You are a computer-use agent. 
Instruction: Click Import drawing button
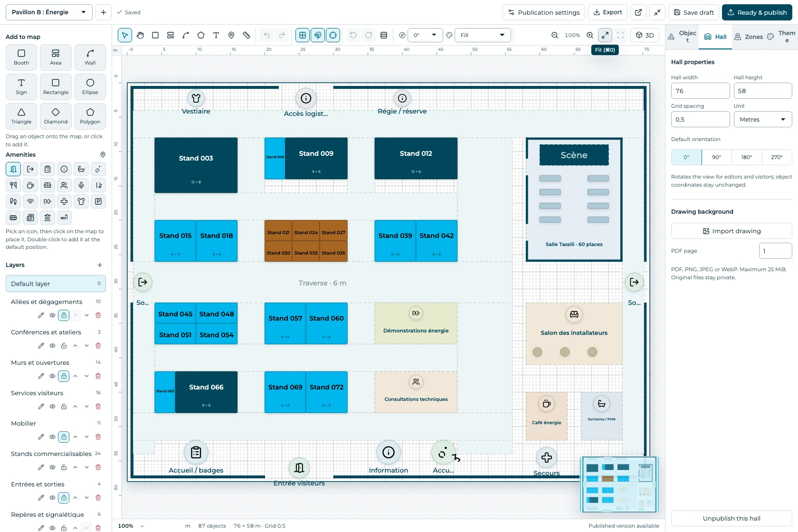[x=731, y=231]
